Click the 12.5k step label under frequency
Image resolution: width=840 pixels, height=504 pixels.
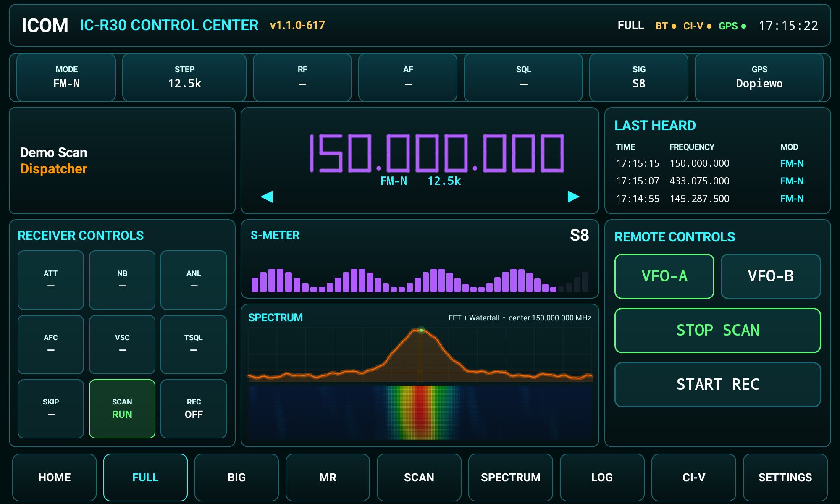[444, 181]
